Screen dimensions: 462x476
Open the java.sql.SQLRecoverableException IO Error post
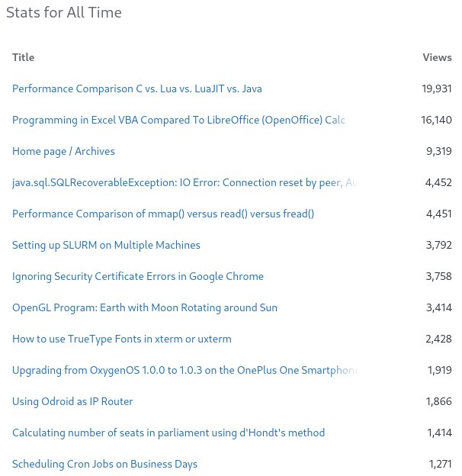[183, 182]
